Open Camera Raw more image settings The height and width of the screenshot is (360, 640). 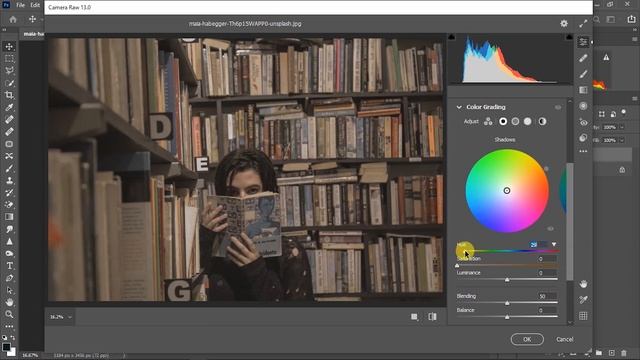(x=583, y=151)
